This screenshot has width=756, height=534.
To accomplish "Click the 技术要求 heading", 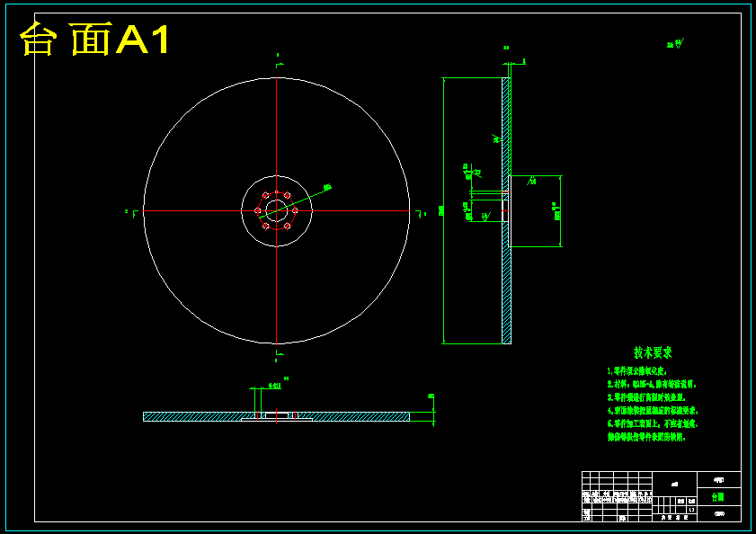I will (x=653, y=352).
